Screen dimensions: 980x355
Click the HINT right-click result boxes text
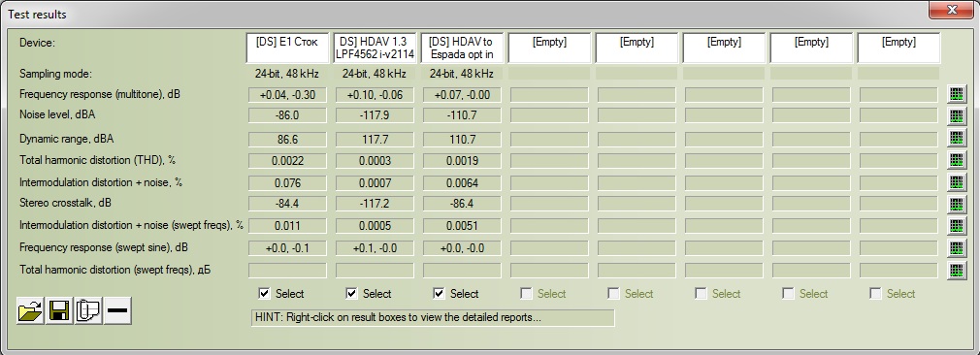(x=433, y=317)
